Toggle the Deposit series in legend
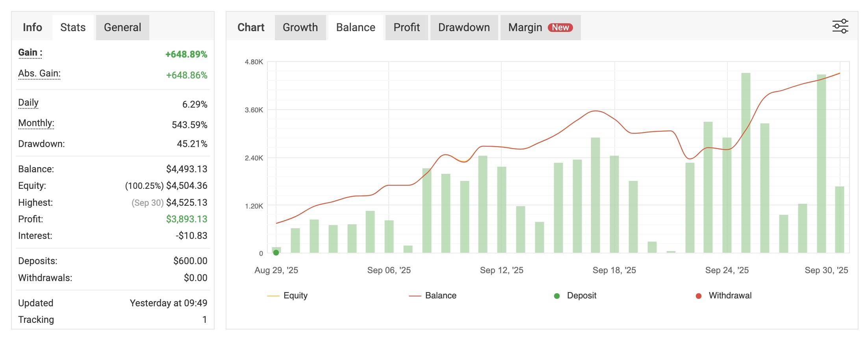The image size is (868, 339). [x=575, y=296]
